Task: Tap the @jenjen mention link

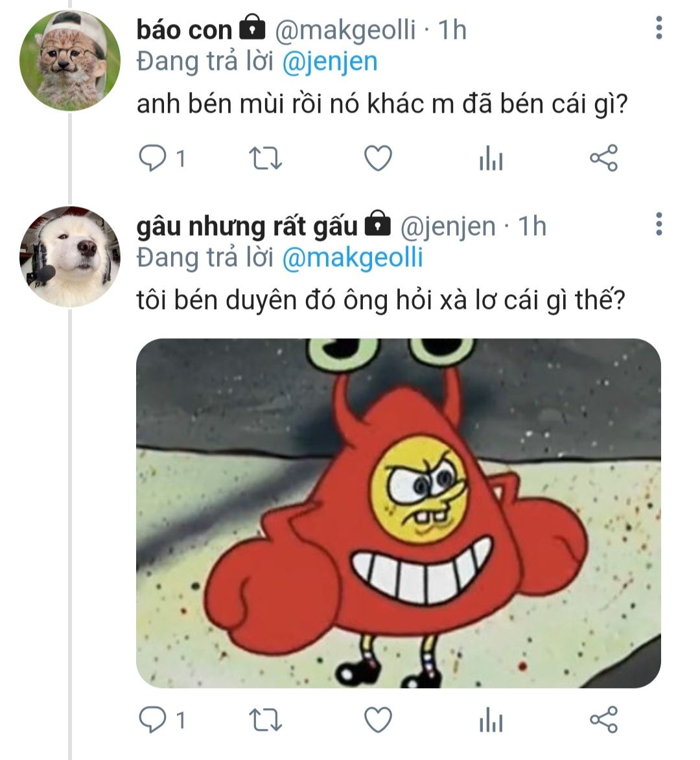Action: [x=330, y=62]
